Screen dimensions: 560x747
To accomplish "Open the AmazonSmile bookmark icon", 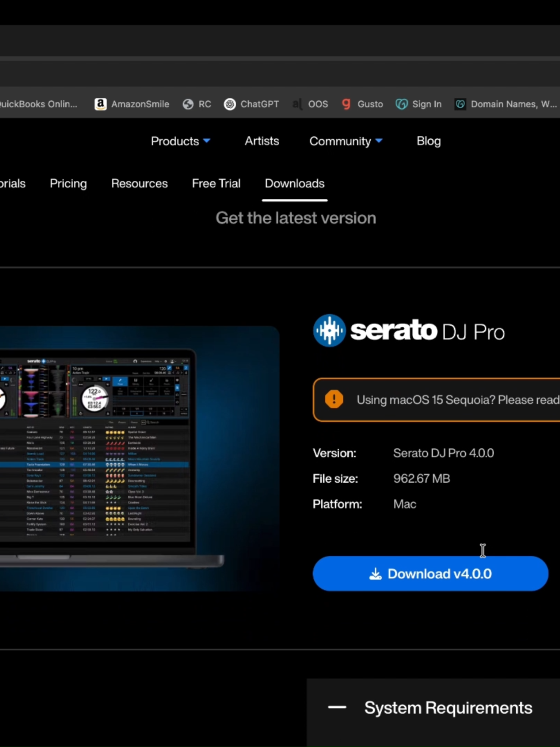I will (100, 104).
